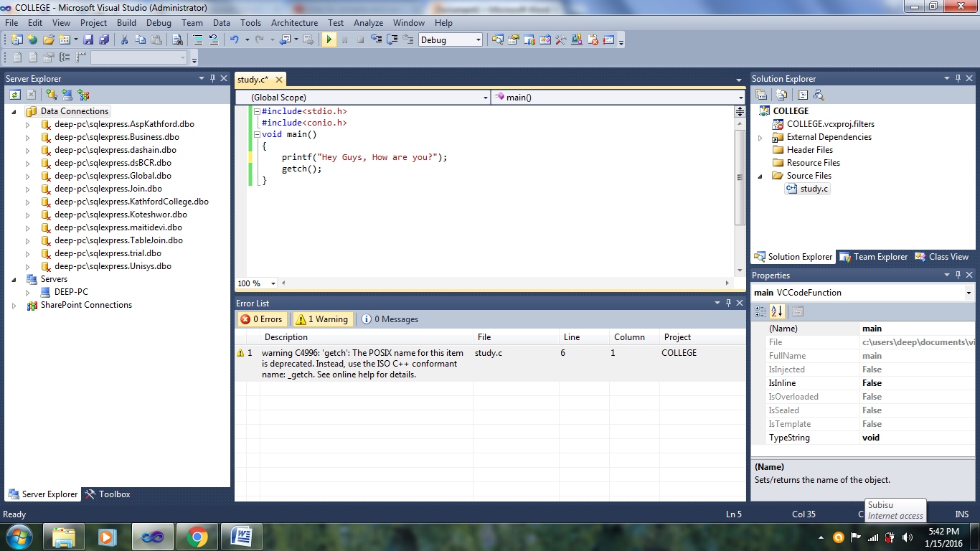Refresh the Server Explorer

point(15,94)
